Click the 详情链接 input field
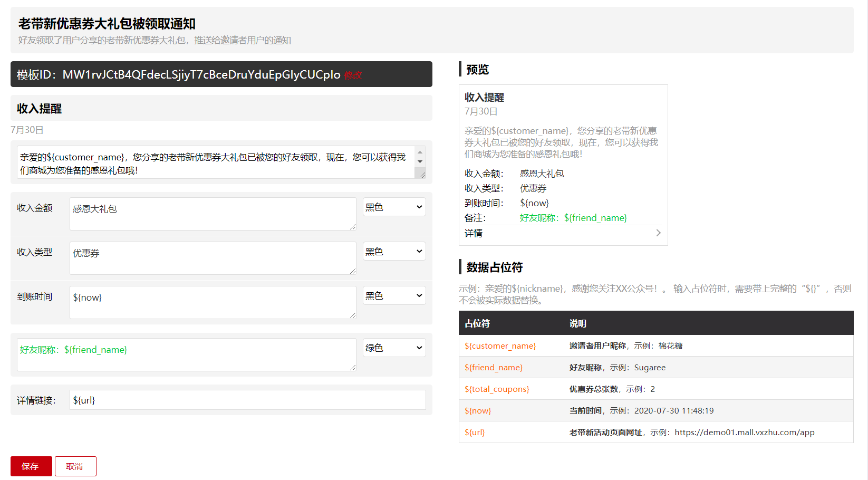Viewport: 868px width, 480px height. [247, 400]
